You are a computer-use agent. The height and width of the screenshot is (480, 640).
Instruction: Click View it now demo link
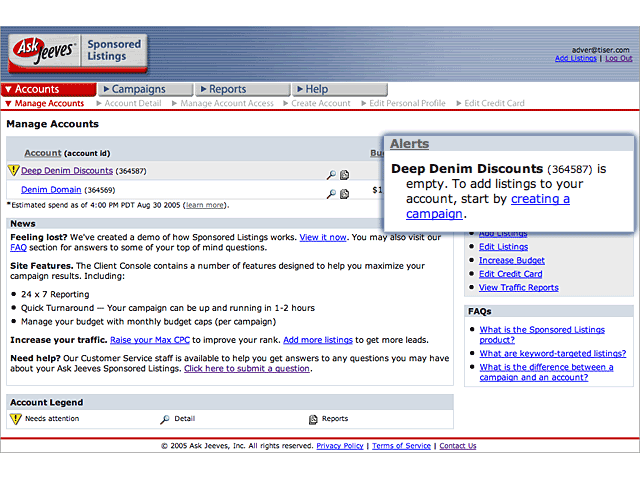point(323,237)
